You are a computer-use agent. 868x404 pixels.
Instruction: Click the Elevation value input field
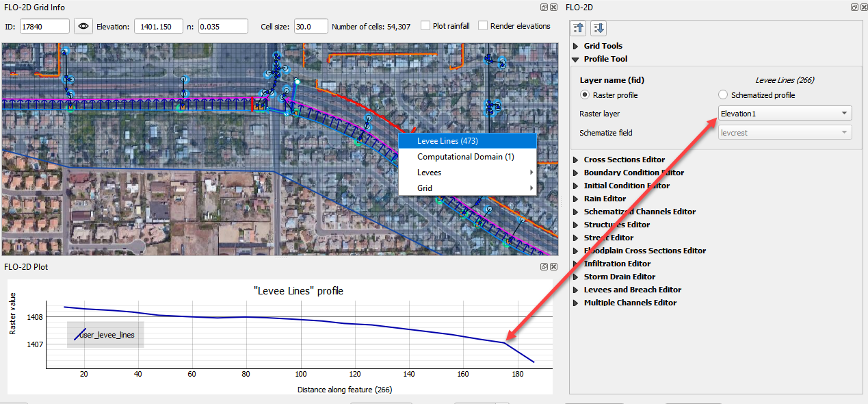pyautogui.click(x=159, y=26)
